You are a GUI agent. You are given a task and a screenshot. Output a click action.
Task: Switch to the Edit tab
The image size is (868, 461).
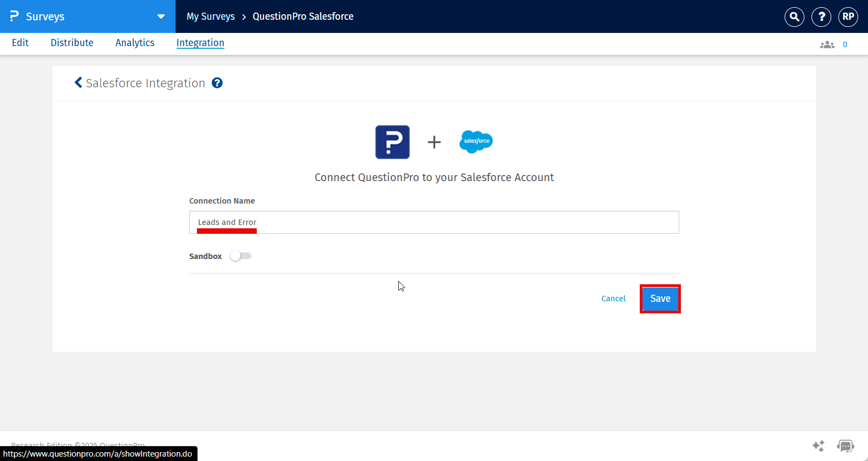20,43
